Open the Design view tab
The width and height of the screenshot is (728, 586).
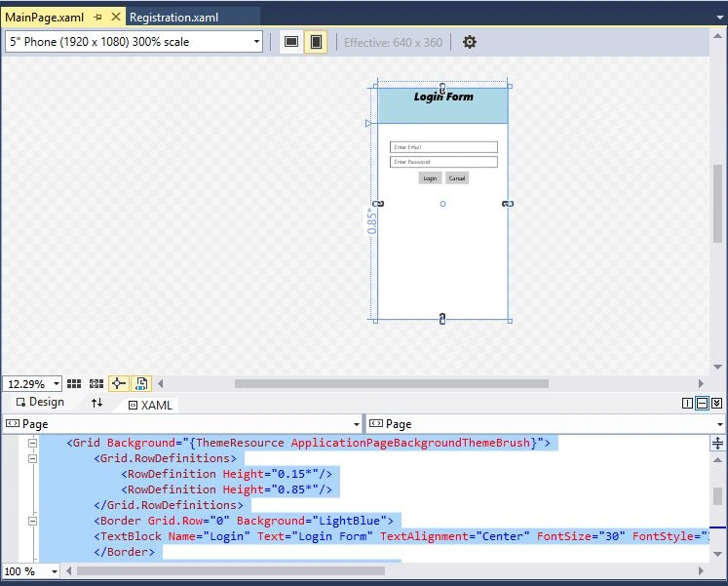(x=40, y=402)
